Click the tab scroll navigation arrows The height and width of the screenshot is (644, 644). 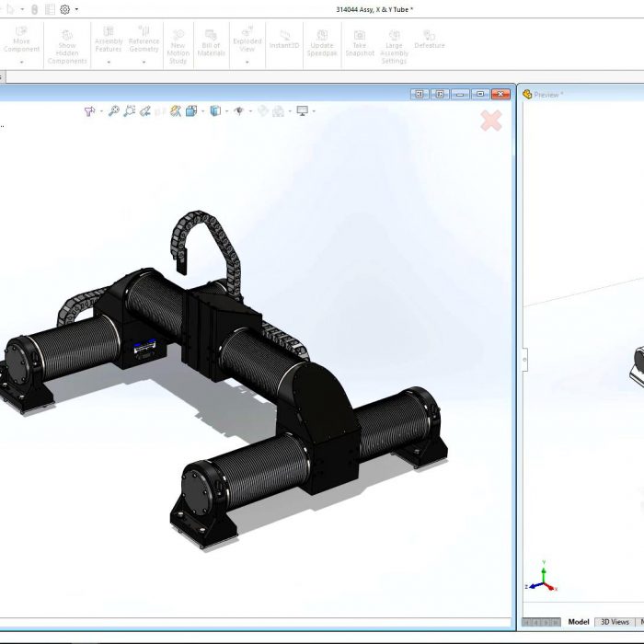click(541, 622)
